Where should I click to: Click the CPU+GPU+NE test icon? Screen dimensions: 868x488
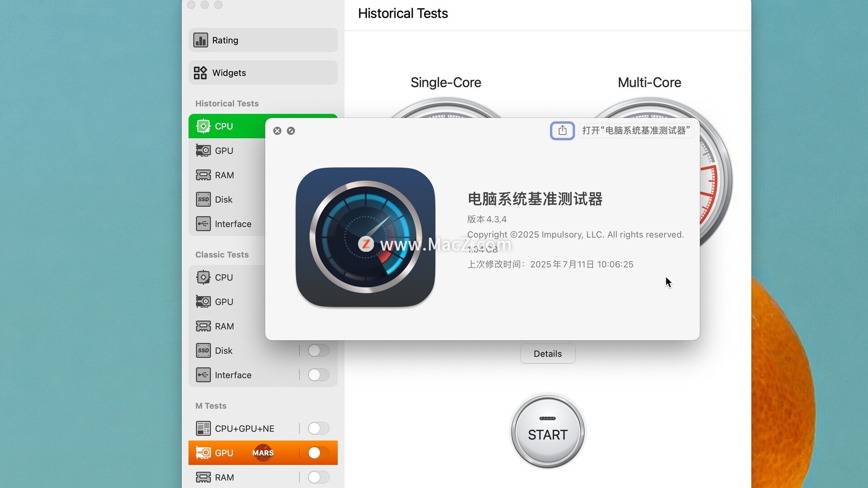click(x=203, y=428)
